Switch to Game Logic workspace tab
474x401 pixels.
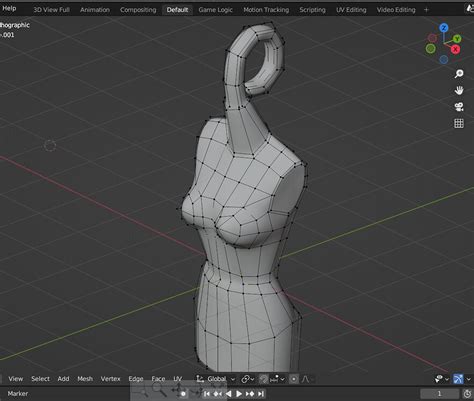[215, 10]
